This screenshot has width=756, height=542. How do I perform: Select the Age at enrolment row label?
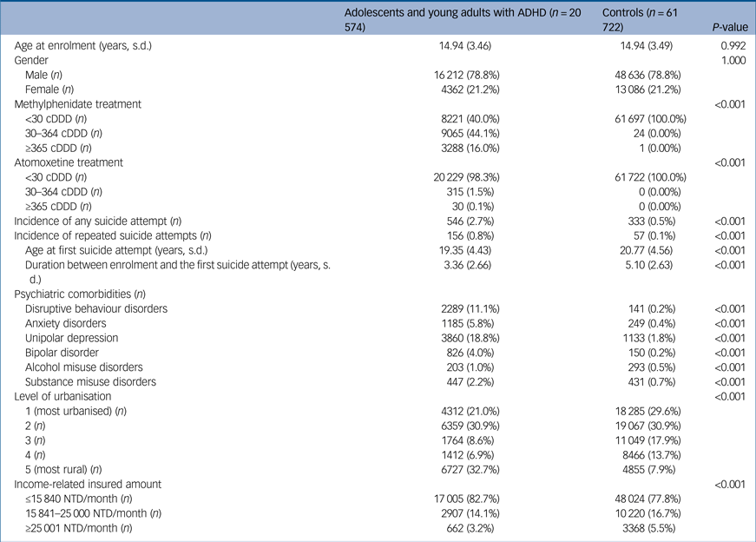point(83,46)
